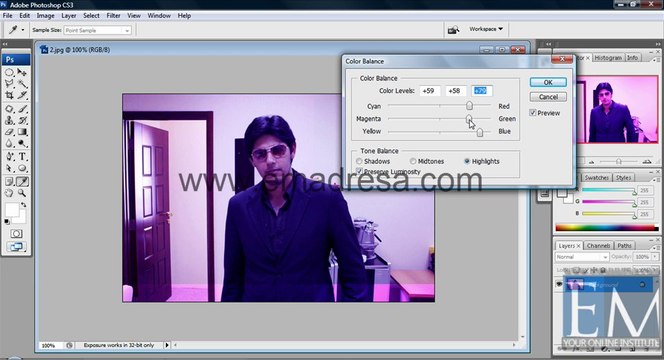Image resolution: width=664 pixels, height=360 pixels.
Task: Click the Cyan-Red slider handle
Action: pyautogui.click(x=469, y=105)
